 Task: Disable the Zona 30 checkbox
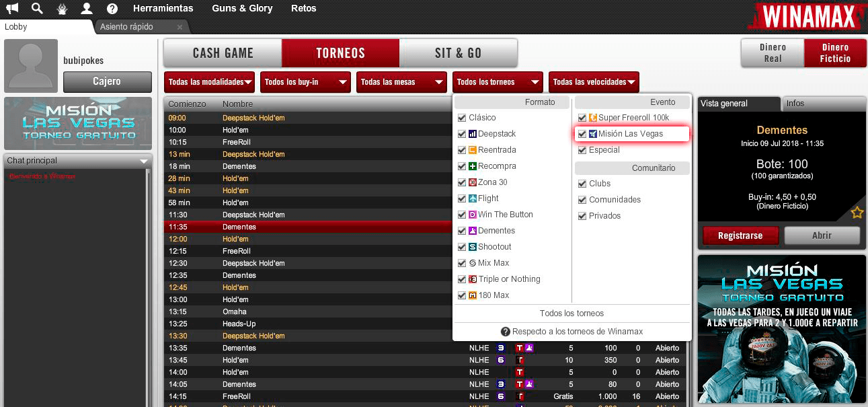pos(462,182)
